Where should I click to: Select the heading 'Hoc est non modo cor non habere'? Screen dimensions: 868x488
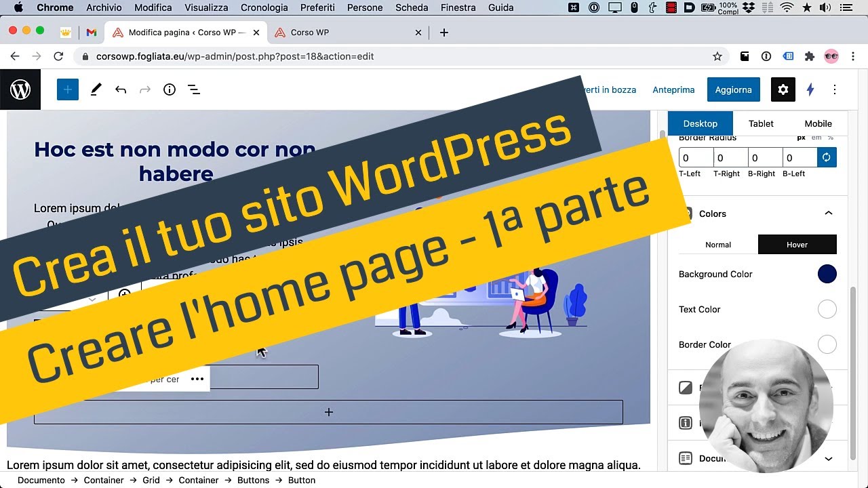point(176,161)
